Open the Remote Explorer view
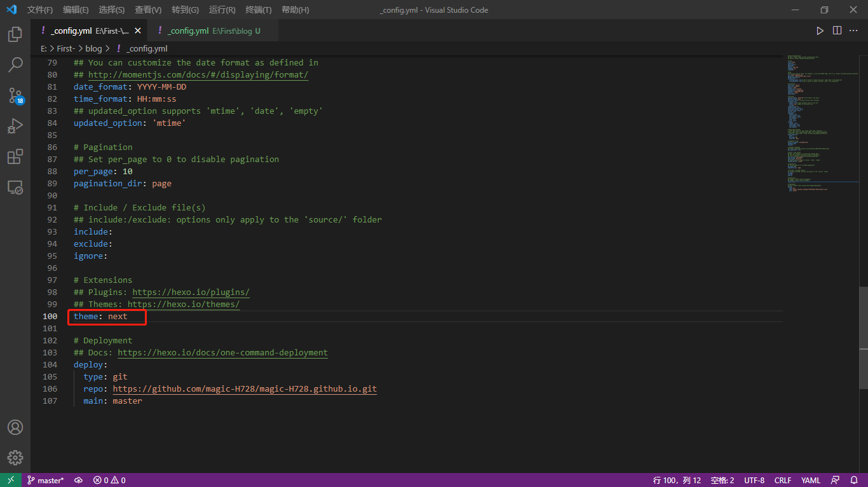 pyautogui.click(x=15, y=187)
